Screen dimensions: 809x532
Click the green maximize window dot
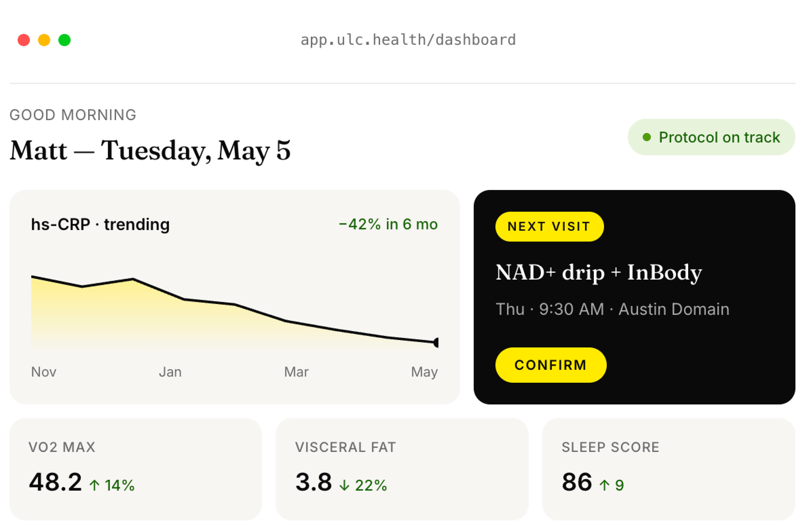tap(64, 40)
